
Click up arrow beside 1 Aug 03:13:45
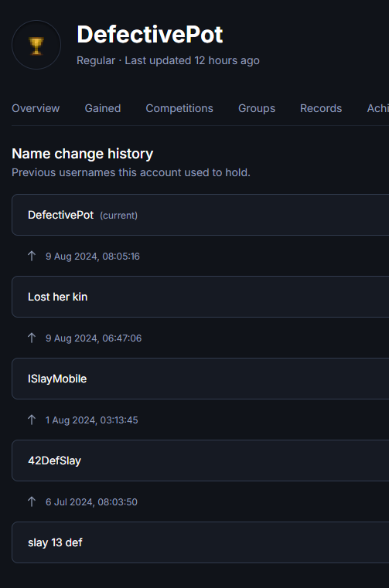tap(32, 420)
